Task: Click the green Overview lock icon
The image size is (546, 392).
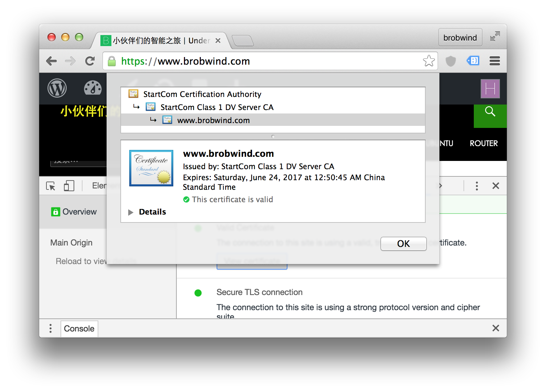Action: 56,212
